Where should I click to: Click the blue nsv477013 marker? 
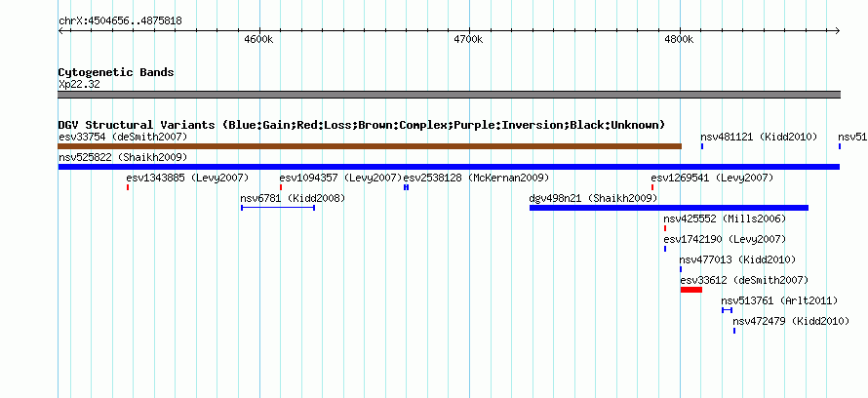[681, 269]
